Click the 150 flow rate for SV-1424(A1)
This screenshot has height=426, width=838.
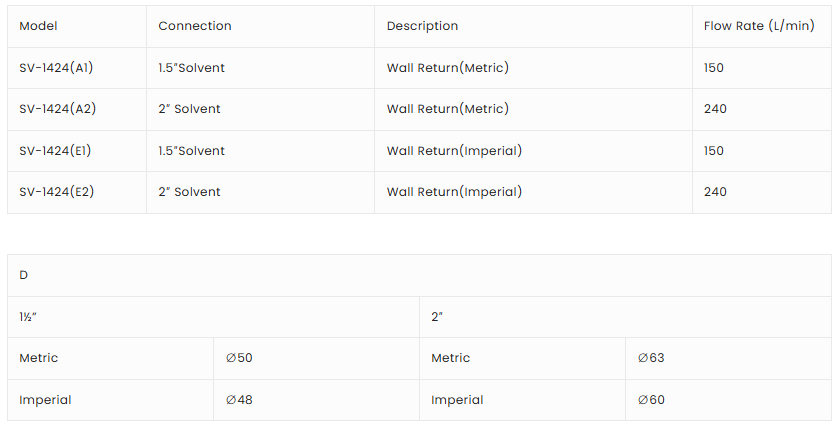click(x=714, y=68)
